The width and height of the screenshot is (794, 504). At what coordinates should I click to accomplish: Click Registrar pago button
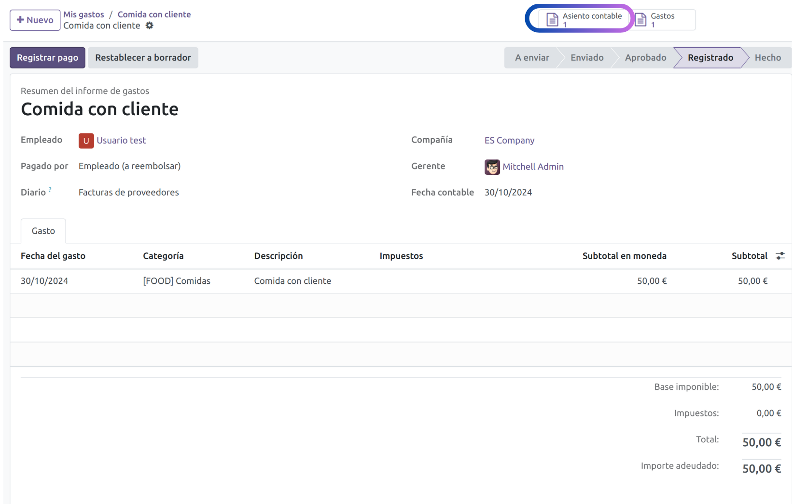48,58
